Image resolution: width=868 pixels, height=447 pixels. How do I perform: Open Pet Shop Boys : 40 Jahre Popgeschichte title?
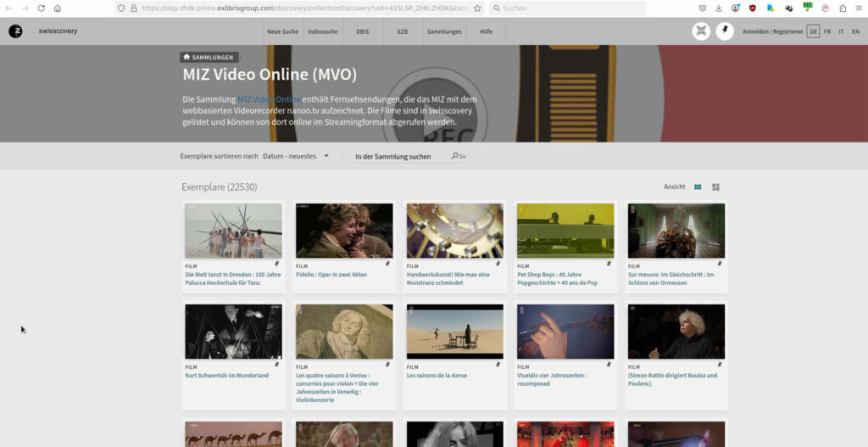[x=558, y=278]
